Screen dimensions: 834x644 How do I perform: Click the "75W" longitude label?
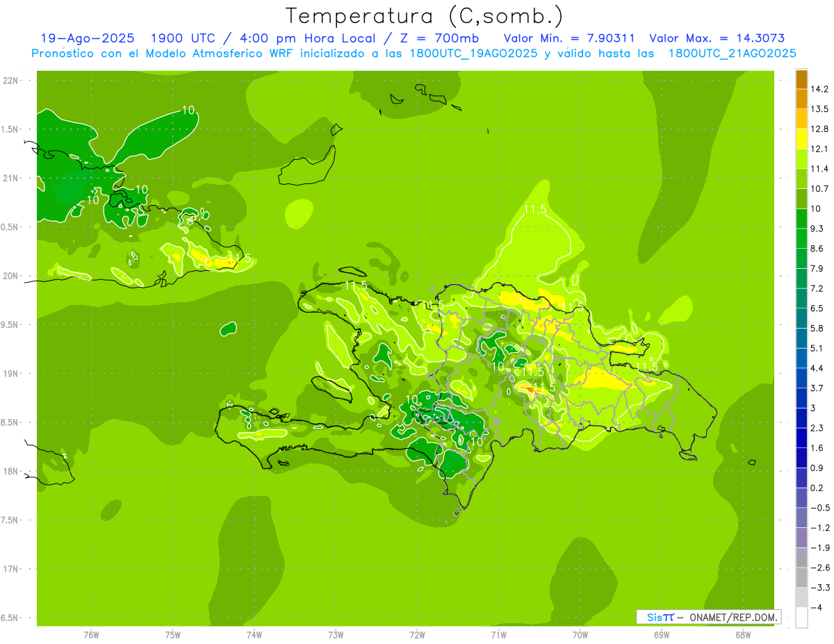(173, 635)
